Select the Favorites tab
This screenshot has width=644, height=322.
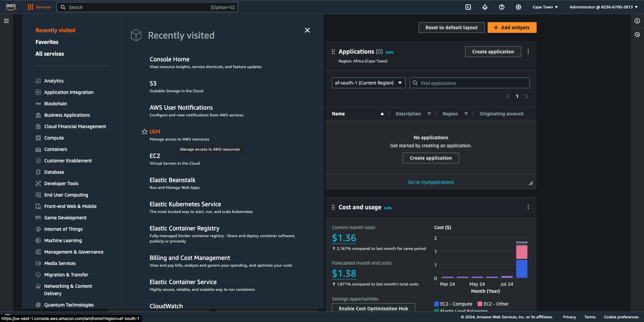[47, 42]
